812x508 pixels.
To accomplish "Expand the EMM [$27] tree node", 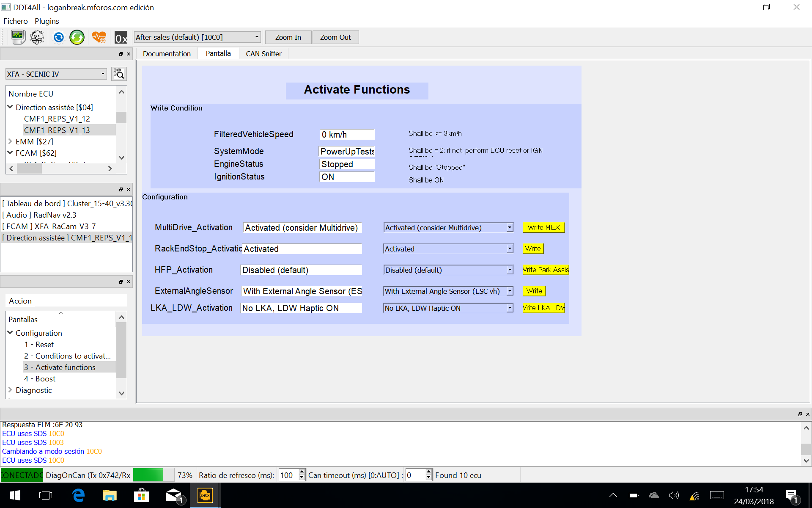I will pyautogui.click(x=10, y=141).
